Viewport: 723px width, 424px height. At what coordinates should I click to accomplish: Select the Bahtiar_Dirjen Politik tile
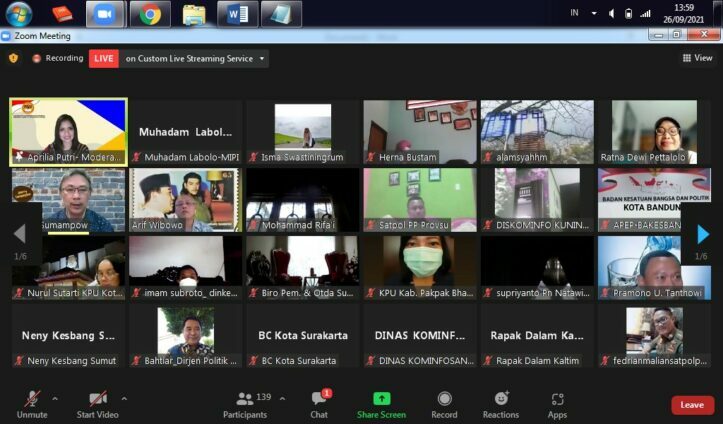pos(185,335)
